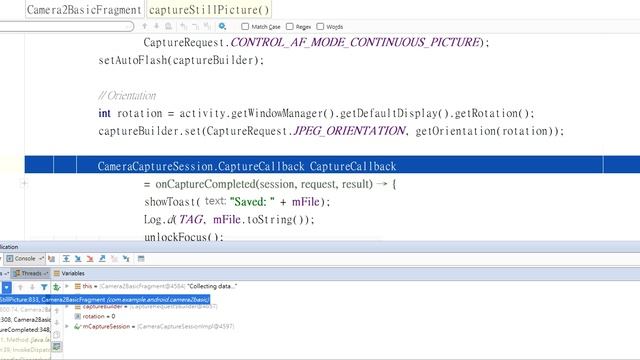Select the '308, Camera2Basic' stack frame

[x=25, y=320]
